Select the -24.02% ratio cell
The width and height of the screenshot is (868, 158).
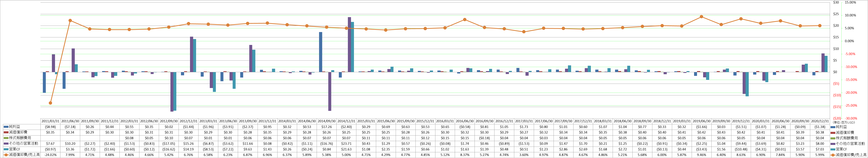(50, 155)
